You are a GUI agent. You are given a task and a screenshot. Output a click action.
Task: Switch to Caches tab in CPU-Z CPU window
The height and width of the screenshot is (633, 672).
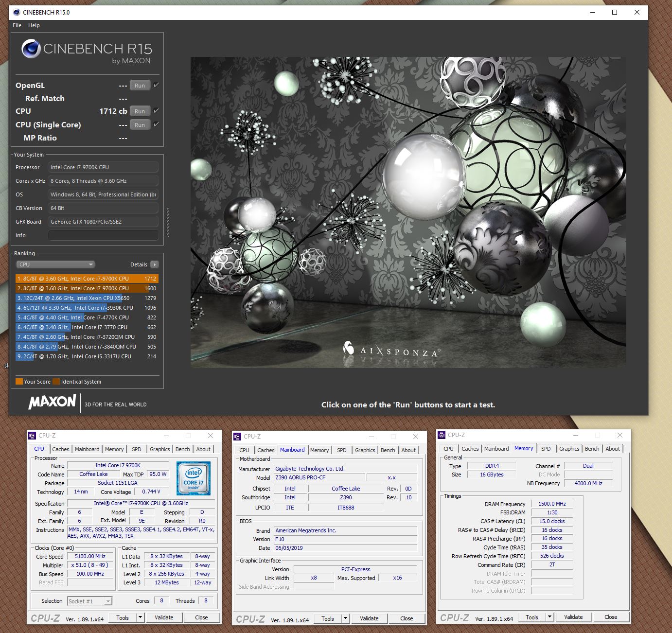(x=61, y=449)
